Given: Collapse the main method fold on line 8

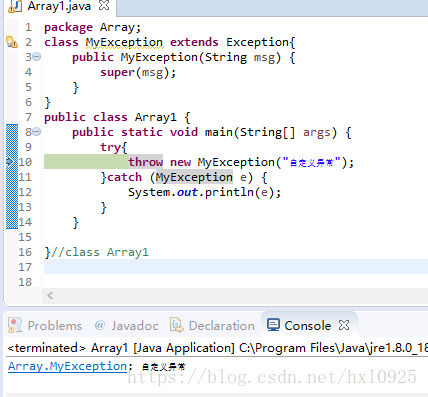Looking at the screenshot, I should coord(37,132).
